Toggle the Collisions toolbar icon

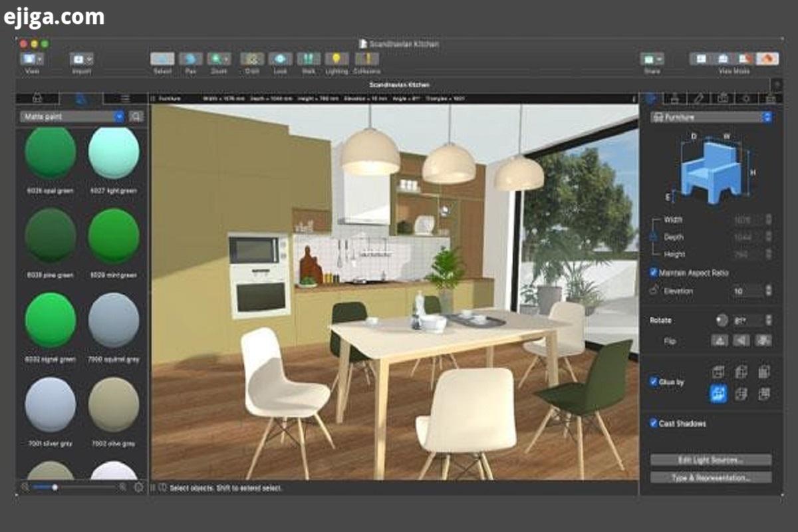tap(366, 59)
